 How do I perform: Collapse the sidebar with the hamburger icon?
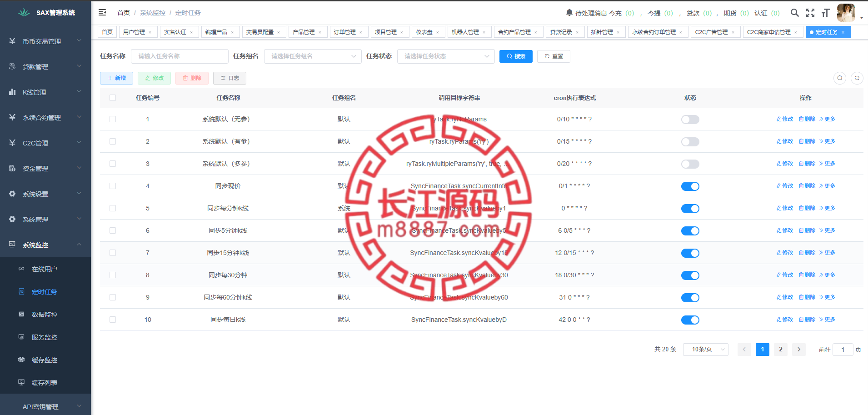click(102, 13)
